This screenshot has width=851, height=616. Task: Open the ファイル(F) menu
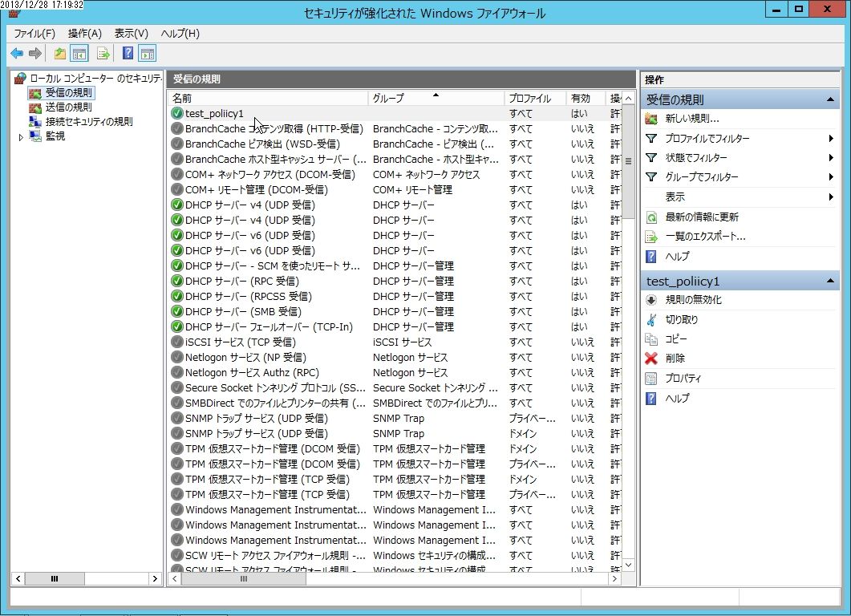click(34, 34)
